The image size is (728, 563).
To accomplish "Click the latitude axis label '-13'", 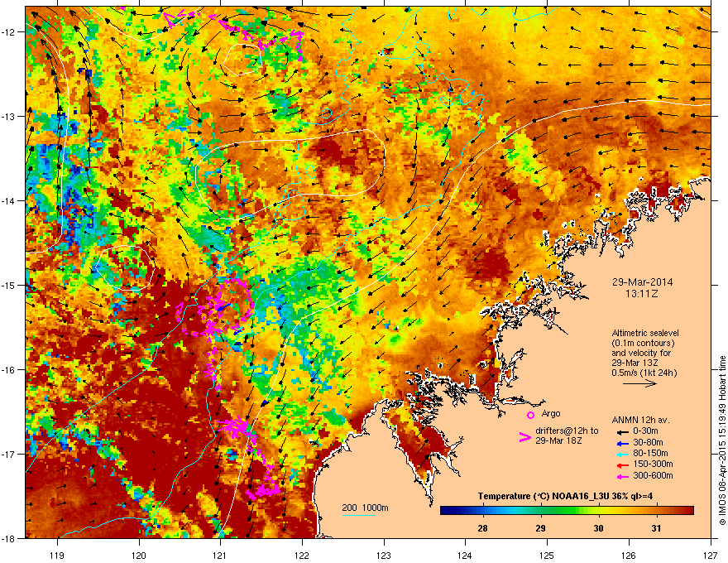I will pos(9,117).
